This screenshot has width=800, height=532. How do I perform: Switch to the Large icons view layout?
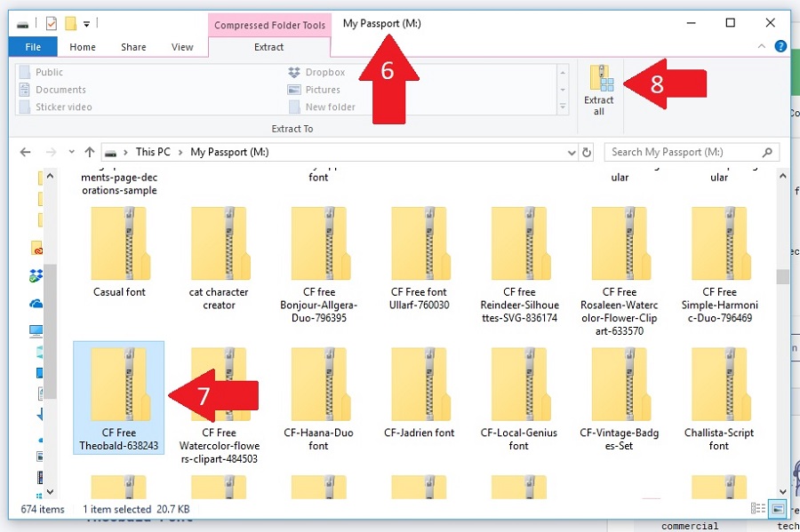point(777,509)
